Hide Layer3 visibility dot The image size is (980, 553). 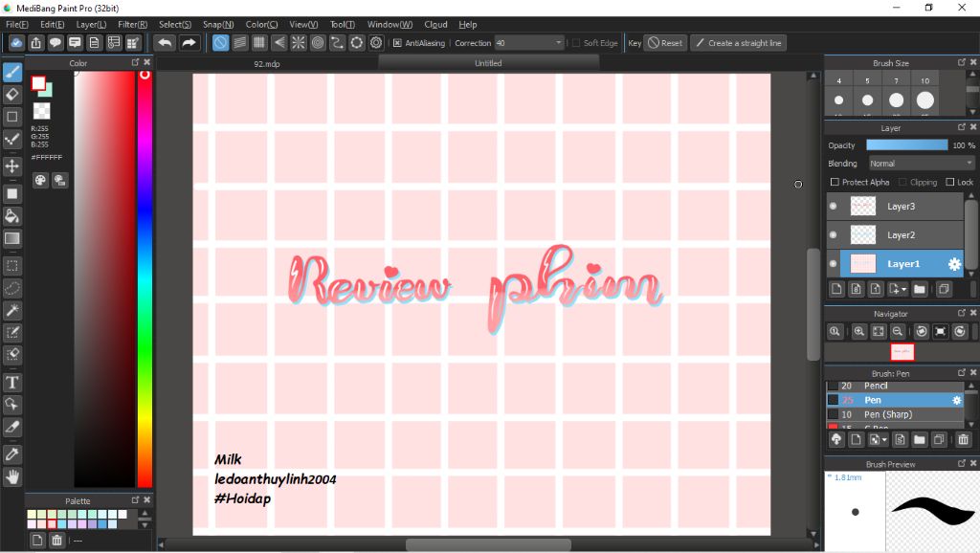pyautogui.click(x=834, y=207)
